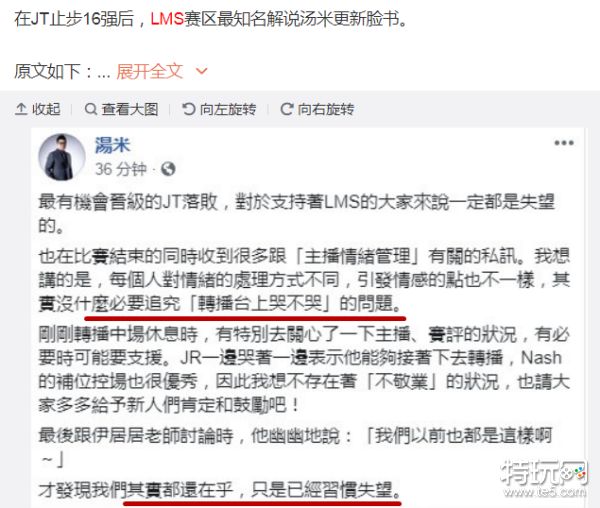Click the collapse up-arrow icon
The width and height of the screenshot is (600, 508).
pyautogui.click(x=21, y=109)
